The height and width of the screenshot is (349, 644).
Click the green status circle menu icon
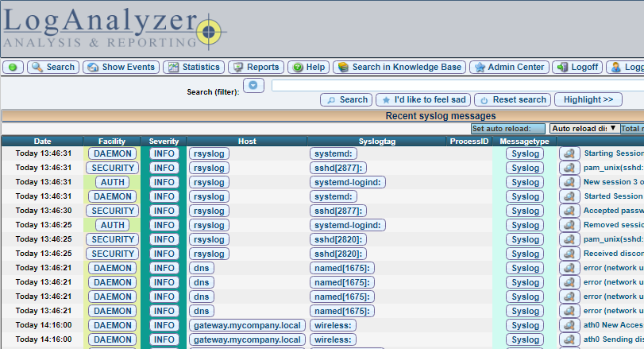click(13, 67)
